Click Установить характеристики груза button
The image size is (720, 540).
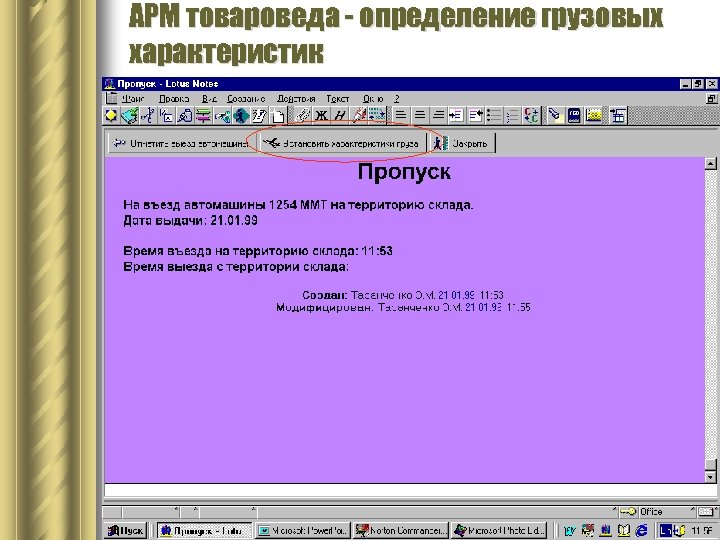[341, 143]
